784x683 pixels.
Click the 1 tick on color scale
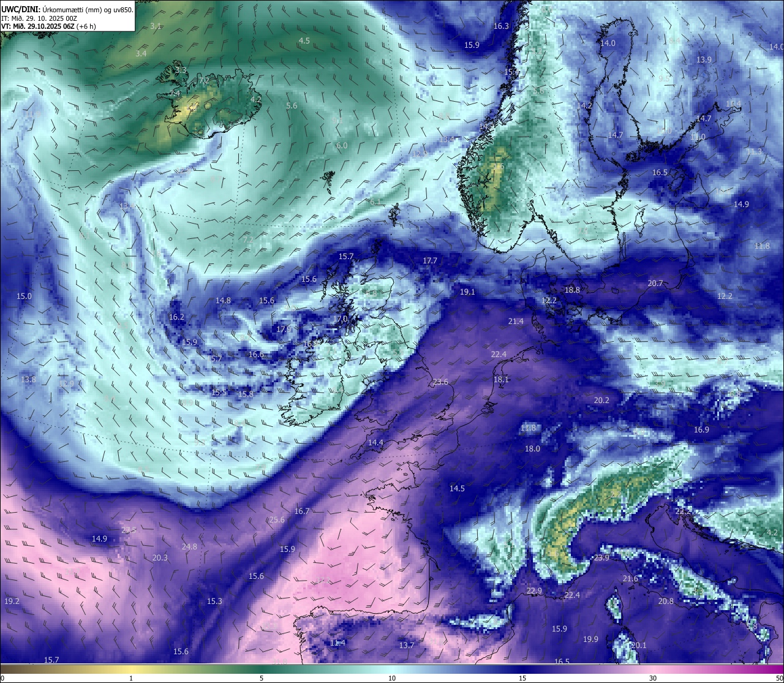coord(131,678)
